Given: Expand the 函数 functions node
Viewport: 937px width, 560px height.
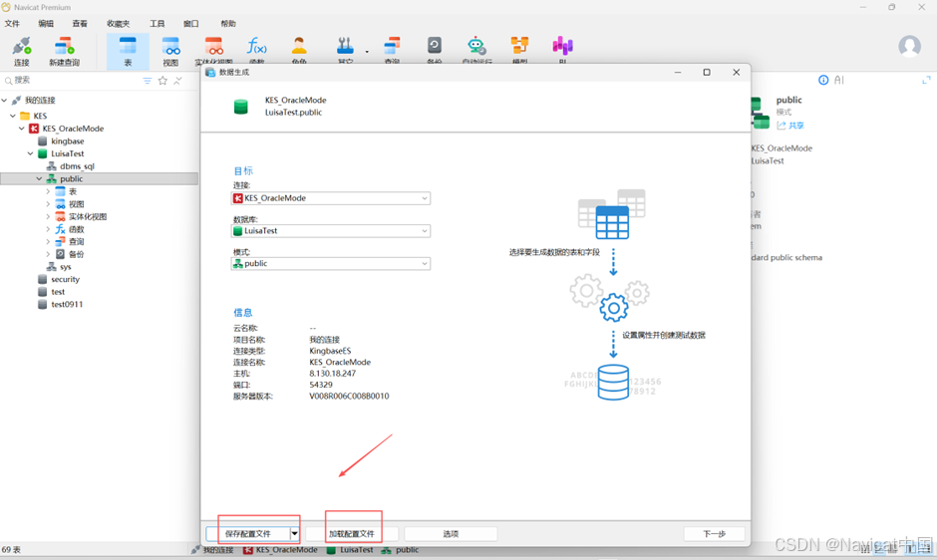Looking at the screenshot, I should [x=49, y=229].
